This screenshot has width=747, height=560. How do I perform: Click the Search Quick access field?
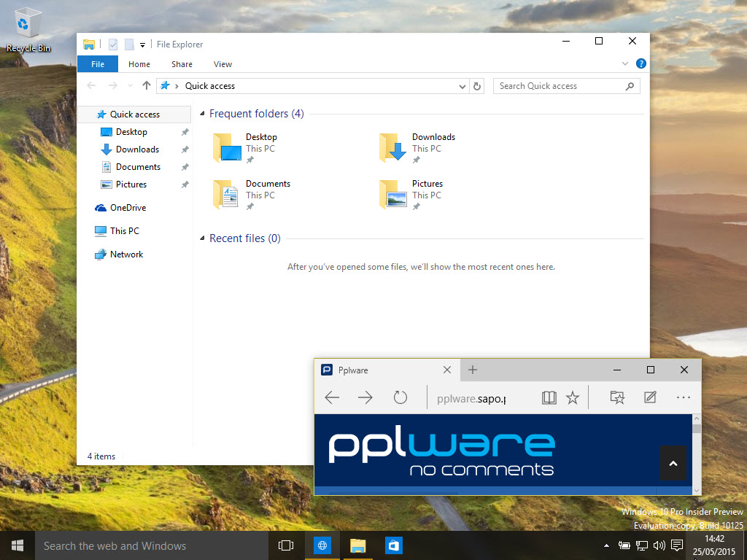(x=558, y=86)
